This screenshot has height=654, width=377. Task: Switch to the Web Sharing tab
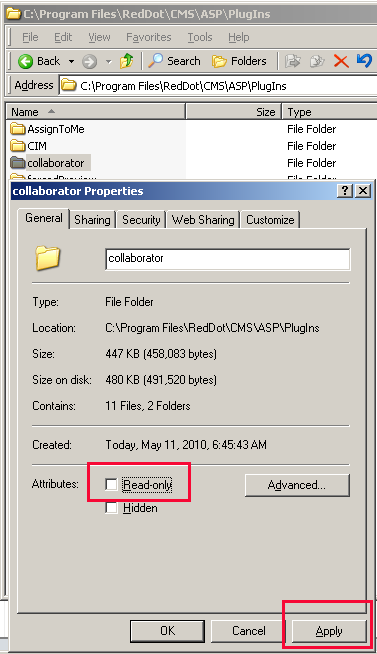(203, 220)
